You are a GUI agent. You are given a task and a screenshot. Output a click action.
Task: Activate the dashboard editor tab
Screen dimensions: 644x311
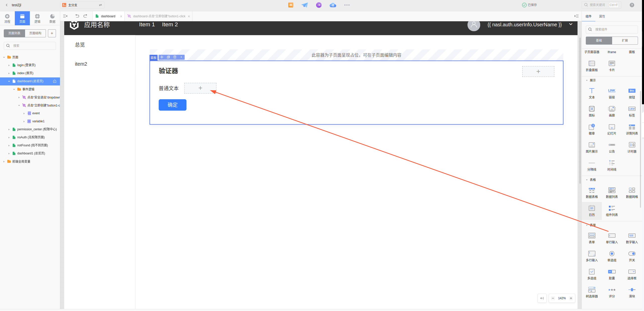pos(108,16)
